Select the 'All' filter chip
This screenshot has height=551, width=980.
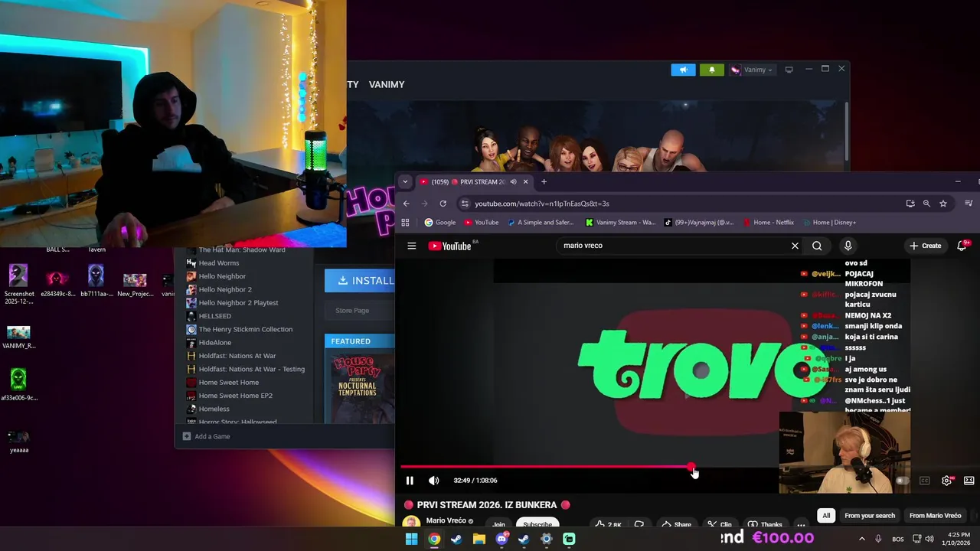[x=826, y=516]
